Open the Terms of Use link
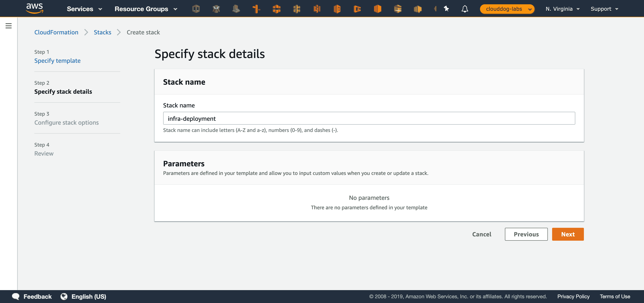Viewport: 644px width, 303px height. click(615, 296)
